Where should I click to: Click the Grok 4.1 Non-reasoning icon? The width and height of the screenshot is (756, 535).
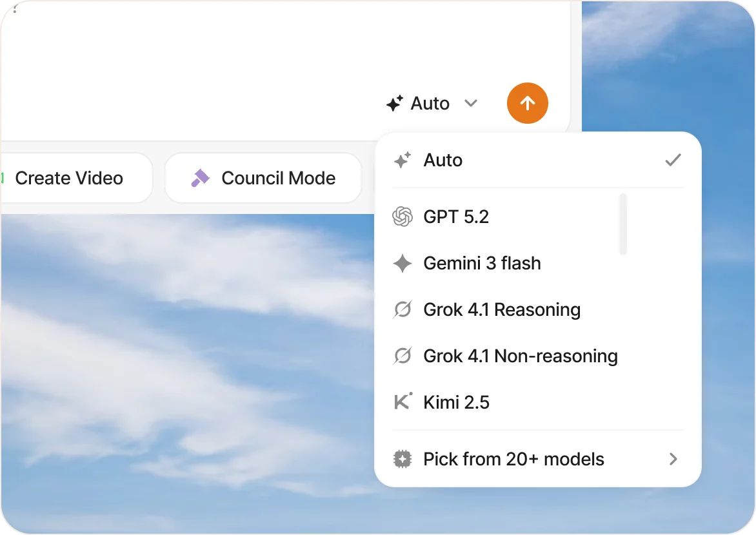point(403,356)
